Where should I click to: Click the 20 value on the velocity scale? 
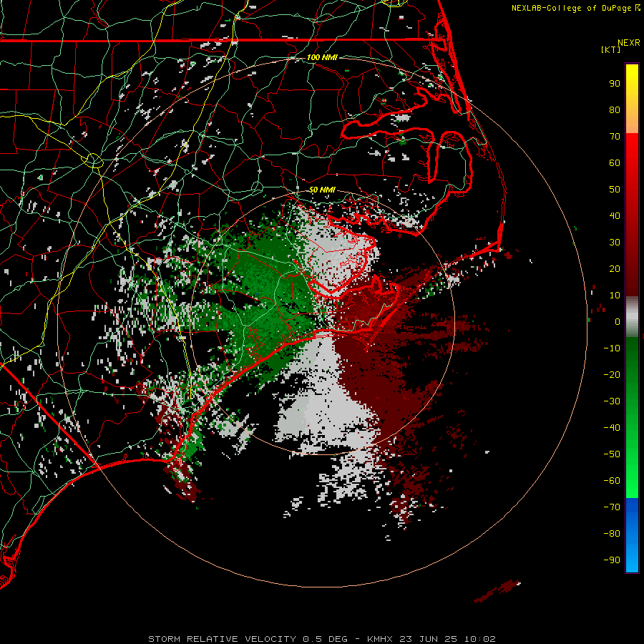[x=615, y=269]
